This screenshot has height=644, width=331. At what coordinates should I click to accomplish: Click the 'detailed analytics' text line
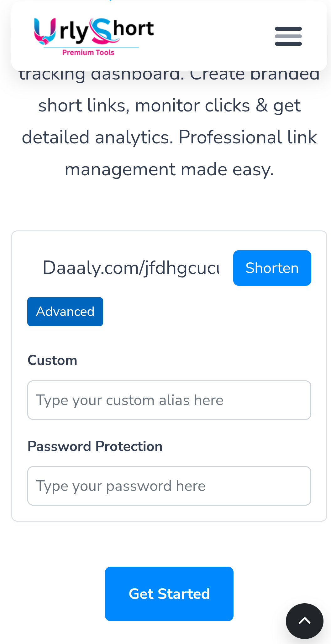click(x=169, y=137)
